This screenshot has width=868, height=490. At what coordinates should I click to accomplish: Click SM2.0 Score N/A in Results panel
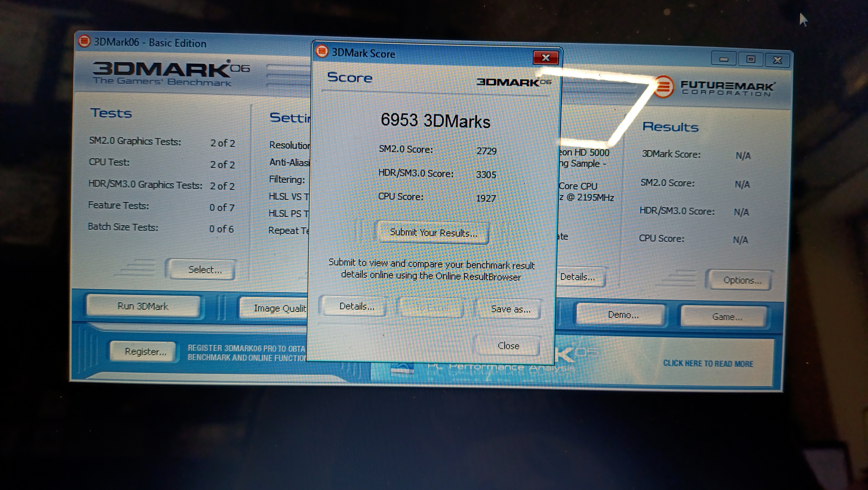click(742, 184)
